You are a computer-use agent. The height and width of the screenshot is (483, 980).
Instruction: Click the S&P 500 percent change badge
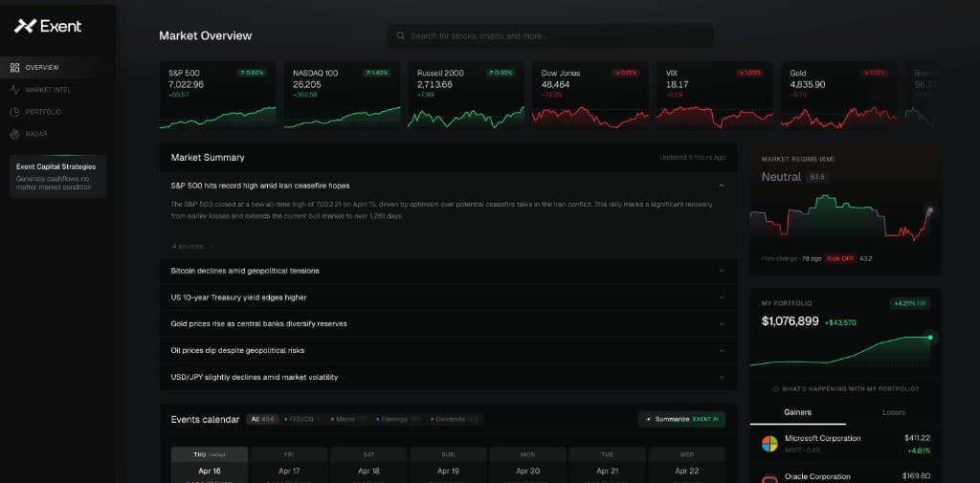tap(252, 73)
